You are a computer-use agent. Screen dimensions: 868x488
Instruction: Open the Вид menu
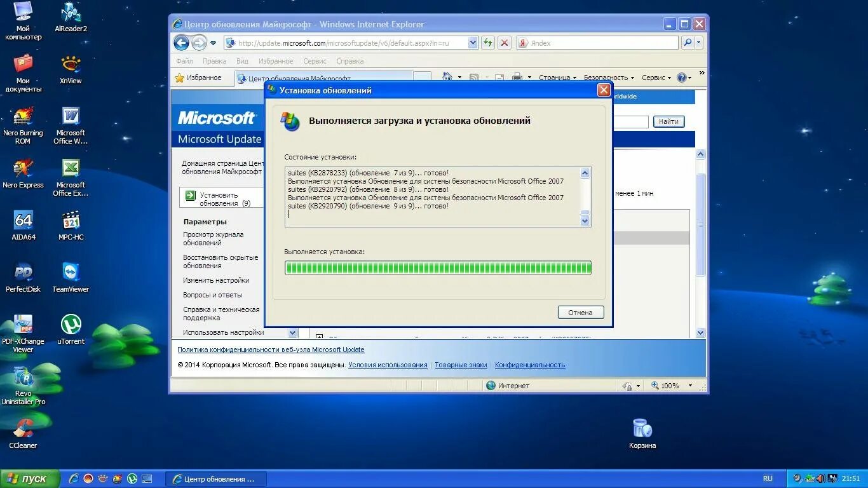coord(242,61)
